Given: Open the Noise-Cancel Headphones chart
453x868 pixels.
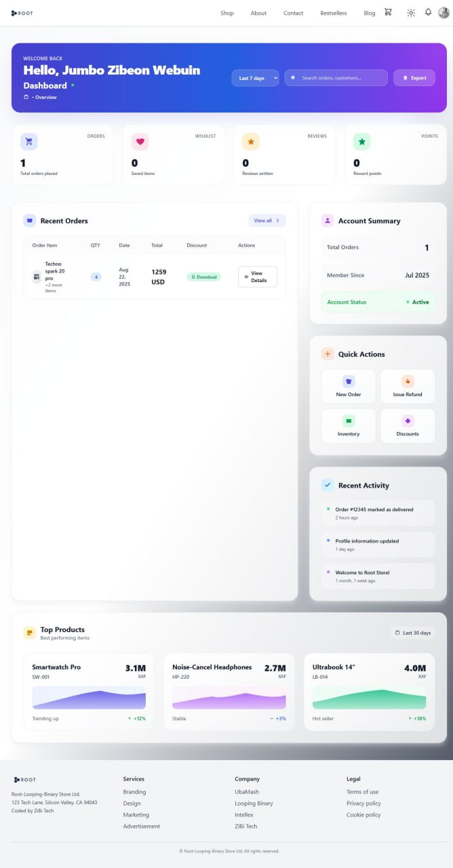Looking at the screenshot, I should point(229,698).
